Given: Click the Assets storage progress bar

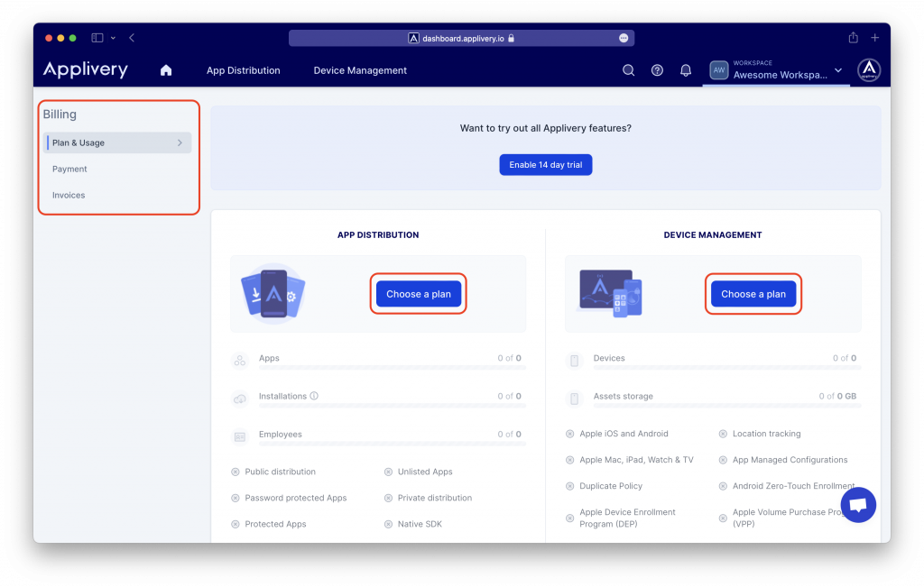Looking at the screenshot, I should click(727, 407).
